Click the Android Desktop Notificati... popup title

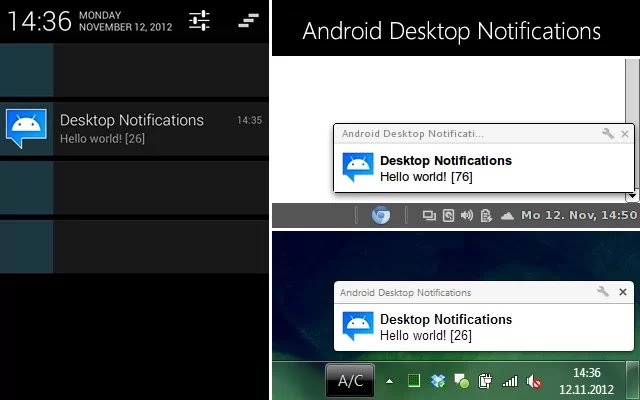tap(413, 133)
